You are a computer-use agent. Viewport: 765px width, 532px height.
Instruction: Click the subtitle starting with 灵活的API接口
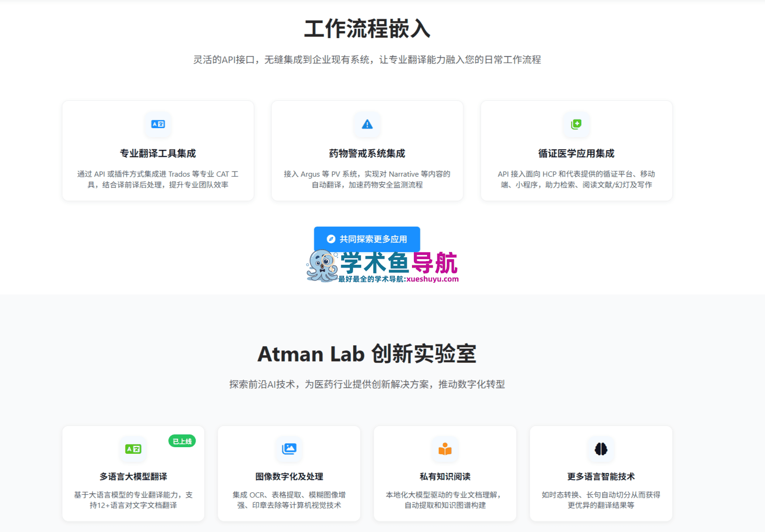point(367,60)
